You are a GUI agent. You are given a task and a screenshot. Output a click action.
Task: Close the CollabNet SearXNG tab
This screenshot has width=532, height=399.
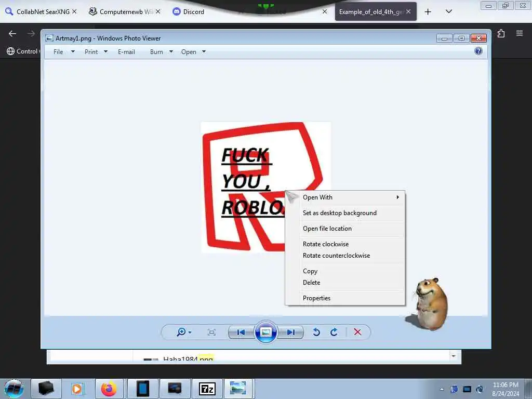pos(74,11)
